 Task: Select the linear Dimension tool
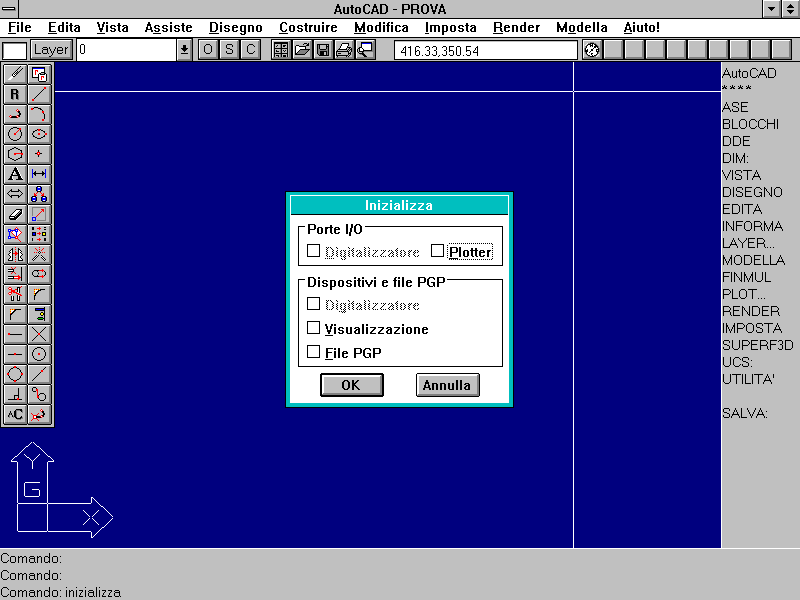tap(39, 174)
